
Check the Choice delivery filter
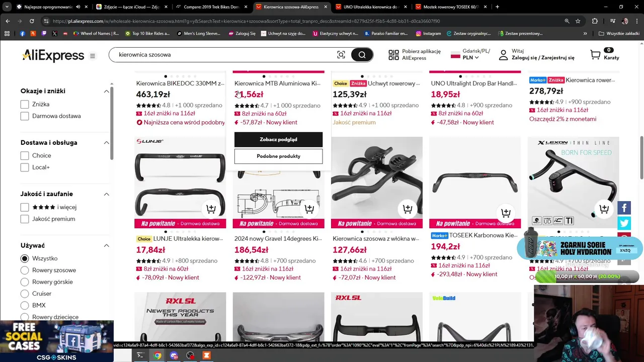pyautogui.click(x=25, y=155)
